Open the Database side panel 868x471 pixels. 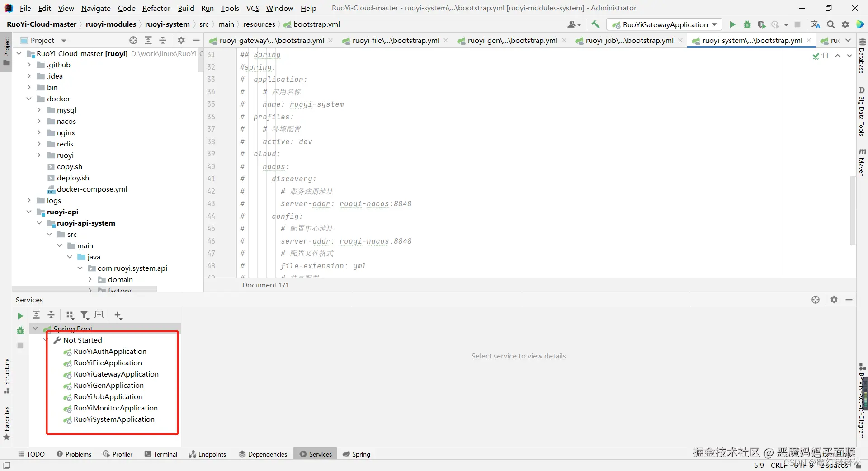(862, 57)
